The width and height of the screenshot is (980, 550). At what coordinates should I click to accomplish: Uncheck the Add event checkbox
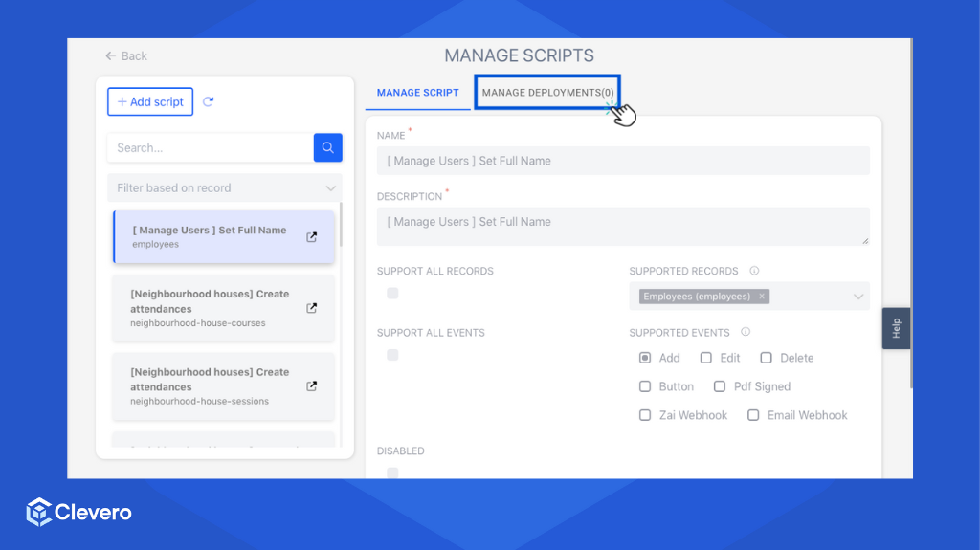click(x=645, y=358)
